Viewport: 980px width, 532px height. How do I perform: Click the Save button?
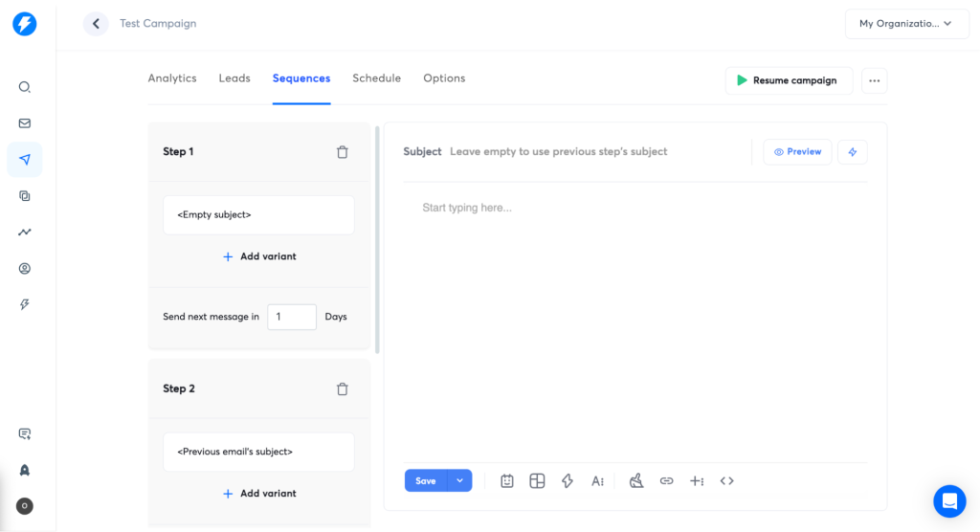coord(426,480)
